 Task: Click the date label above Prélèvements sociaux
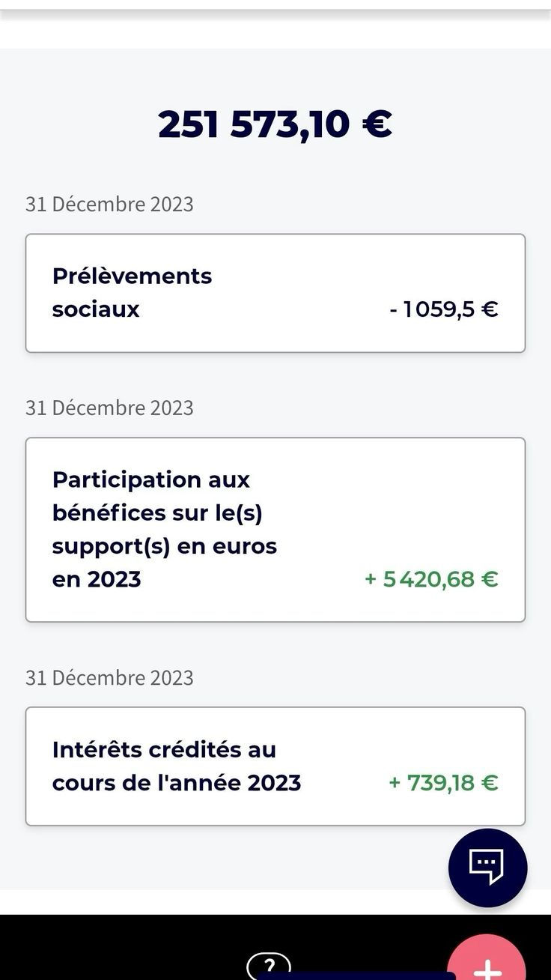[109, 205]
